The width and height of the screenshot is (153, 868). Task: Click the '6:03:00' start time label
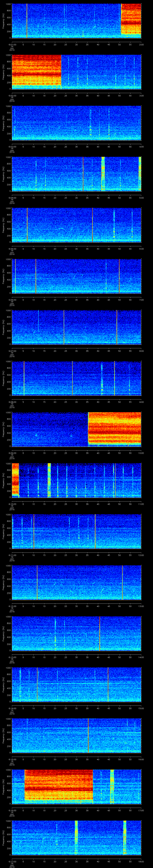12,147
